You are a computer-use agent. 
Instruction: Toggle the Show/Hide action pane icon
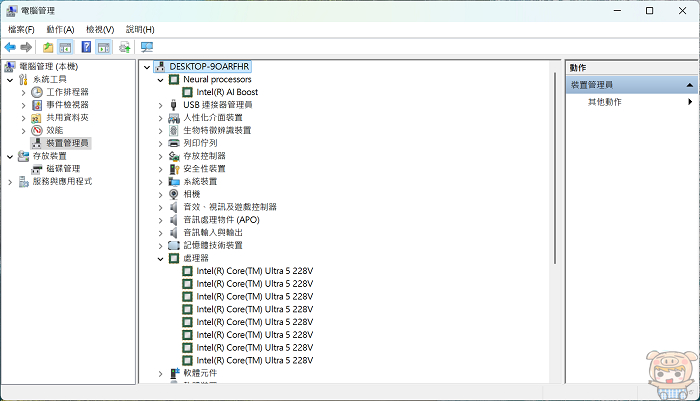[x=104, y=47]
